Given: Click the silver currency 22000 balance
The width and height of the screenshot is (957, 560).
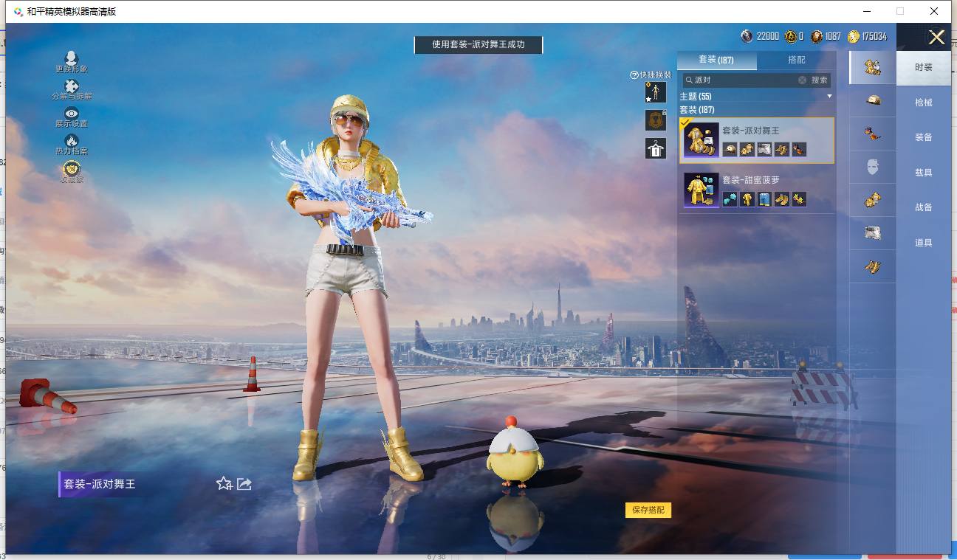Looking at the screenshot, I should coord(760,36).
